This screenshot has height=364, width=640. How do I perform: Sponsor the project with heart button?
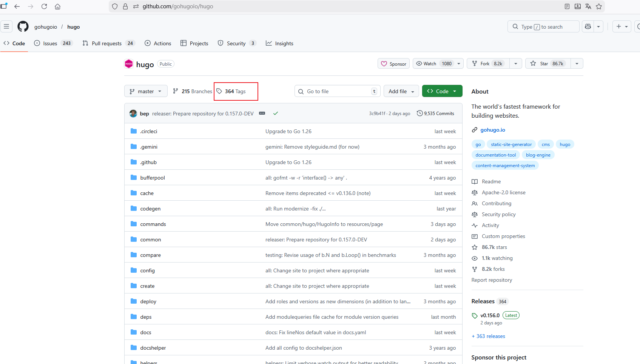pyautogui.click(x=394, y=64)
